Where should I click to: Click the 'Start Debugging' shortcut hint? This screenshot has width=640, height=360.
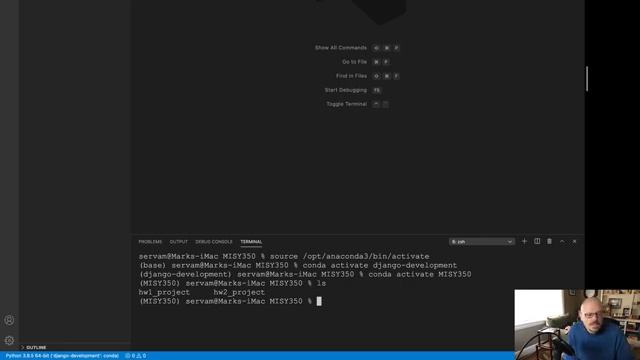point(345,90)
